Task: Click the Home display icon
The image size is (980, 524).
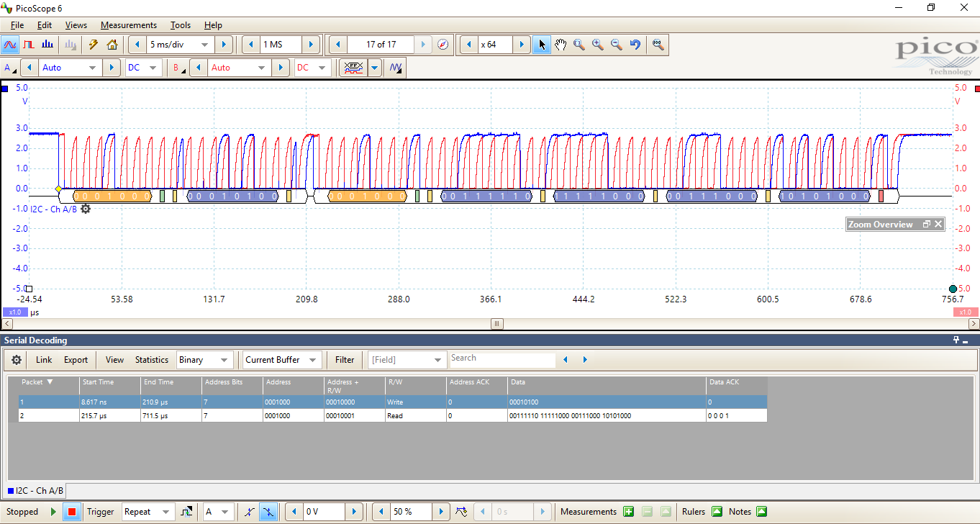Action: [112, 45]
